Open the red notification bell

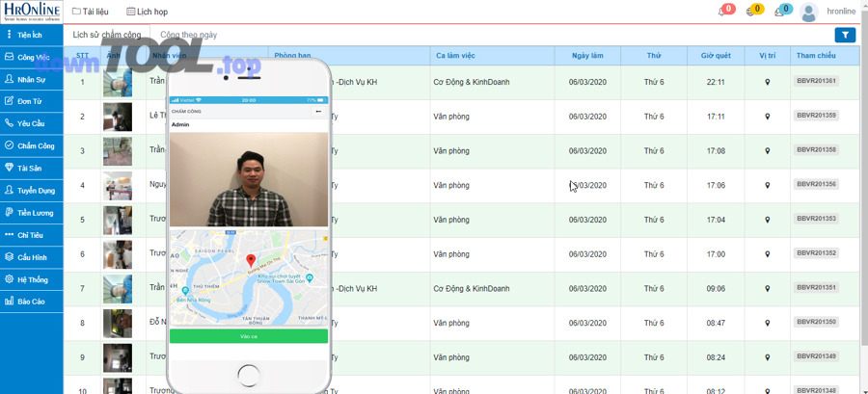(x=722, y=12)
